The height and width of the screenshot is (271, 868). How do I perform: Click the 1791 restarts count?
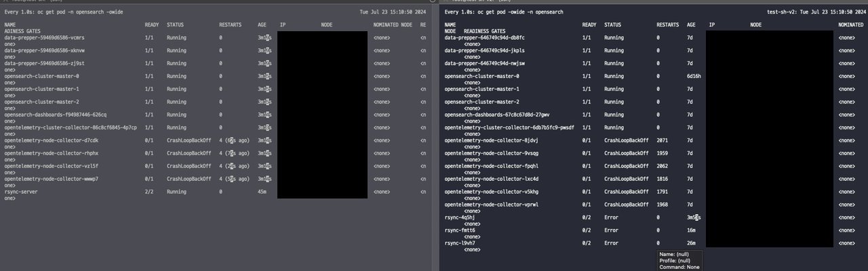pos(662,192)
